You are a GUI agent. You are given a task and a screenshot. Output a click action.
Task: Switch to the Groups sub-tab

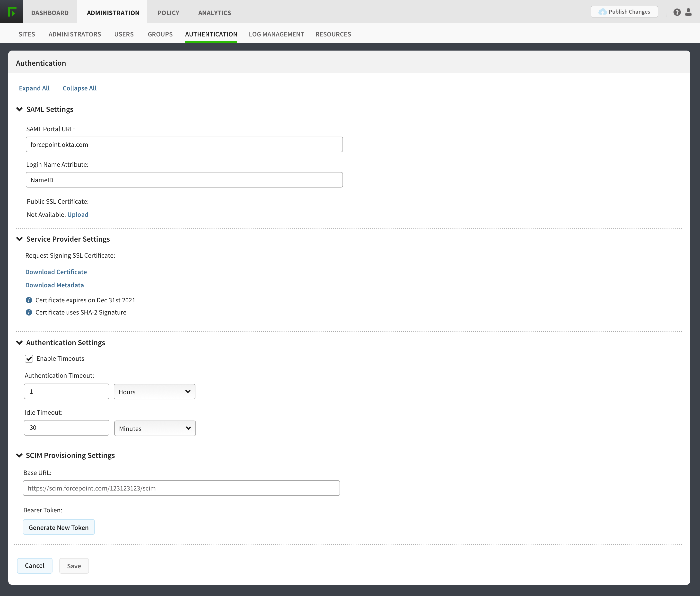160,34
